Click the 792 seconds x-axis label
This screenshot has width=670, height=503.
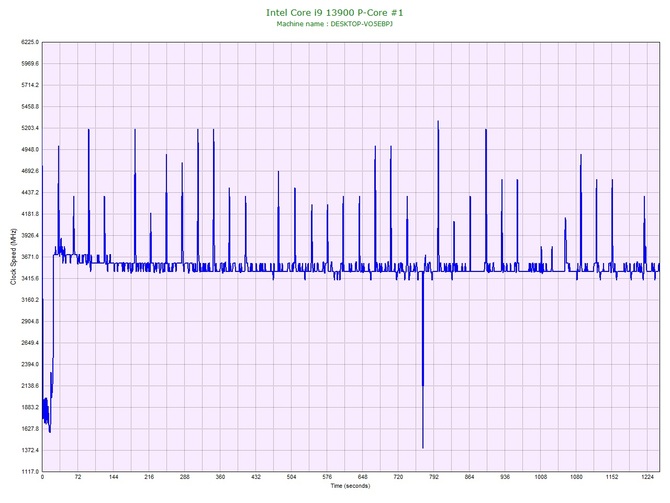click(x=434, y=477)
